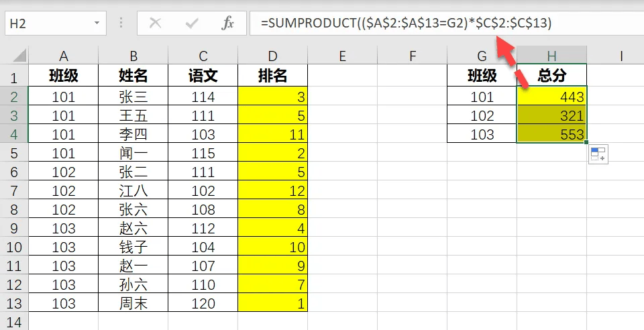Image resolution: width=644 pixels, height=330 pixels.
Task: Select the yellow rank cell showing 12
Action: (273, 190)
